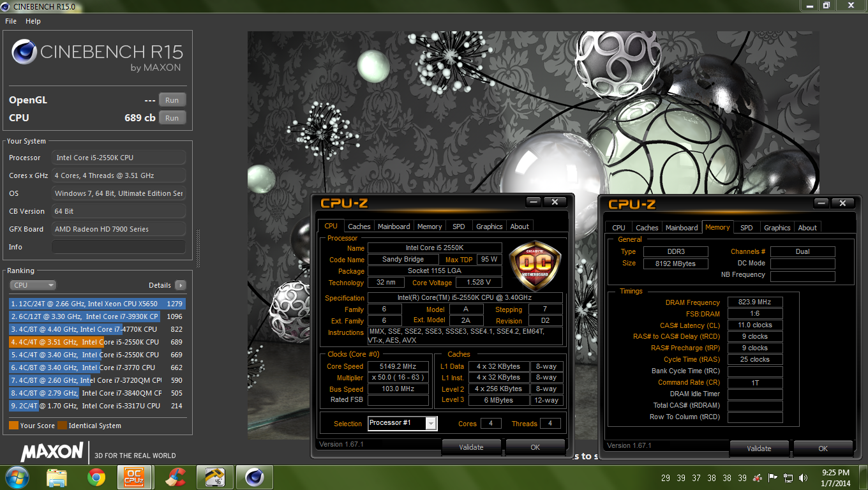
Task: Select highlighted ranking row score 689
Action: point(97,342)
